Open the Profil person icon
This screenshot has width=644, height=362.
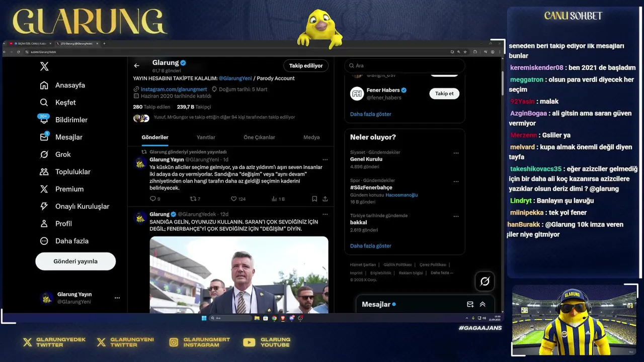point(44,224)
